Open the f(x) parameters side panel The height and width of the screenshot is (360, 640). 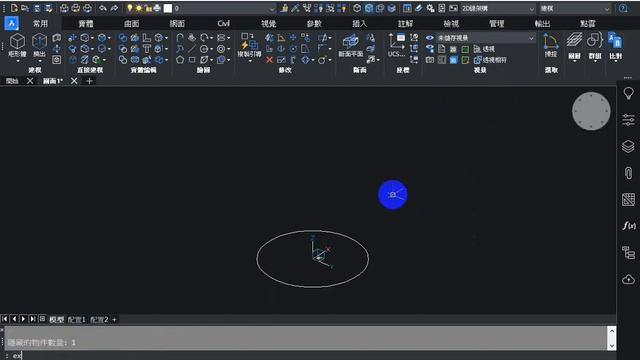click(x=629, y=226)
